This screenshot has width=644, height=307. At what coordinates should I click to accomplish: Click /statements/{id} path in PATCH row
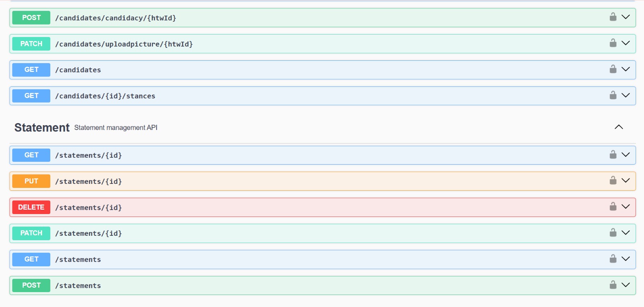pyautogui.click(x=89, y=233)
